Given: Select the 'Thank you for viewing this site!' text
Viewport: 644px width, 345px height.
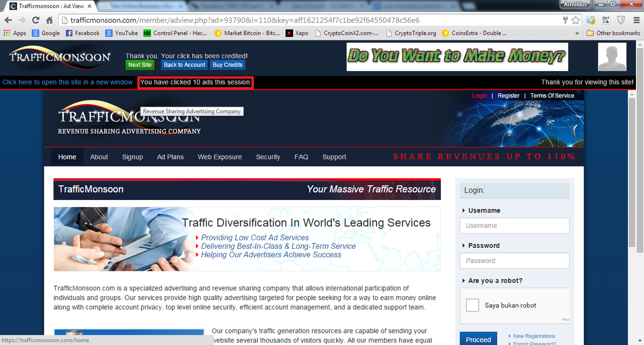Looking at the screenshot, I should (x=588, y=82).
